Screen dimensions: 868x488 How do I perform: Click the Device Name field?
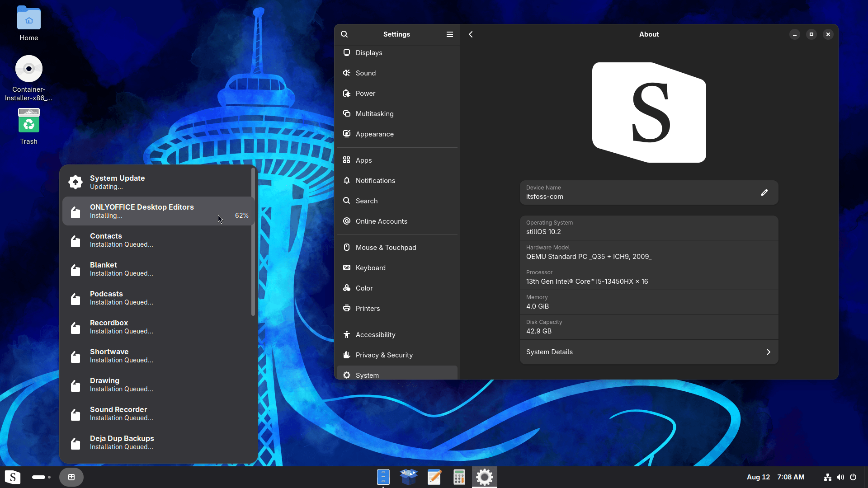(649, 192)
